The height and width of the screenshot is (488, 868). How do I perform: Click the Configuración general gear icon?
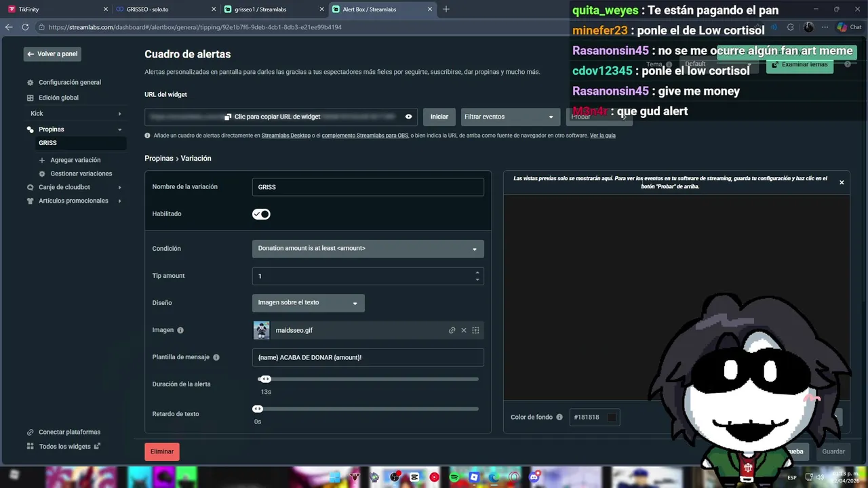coord(31,83)
